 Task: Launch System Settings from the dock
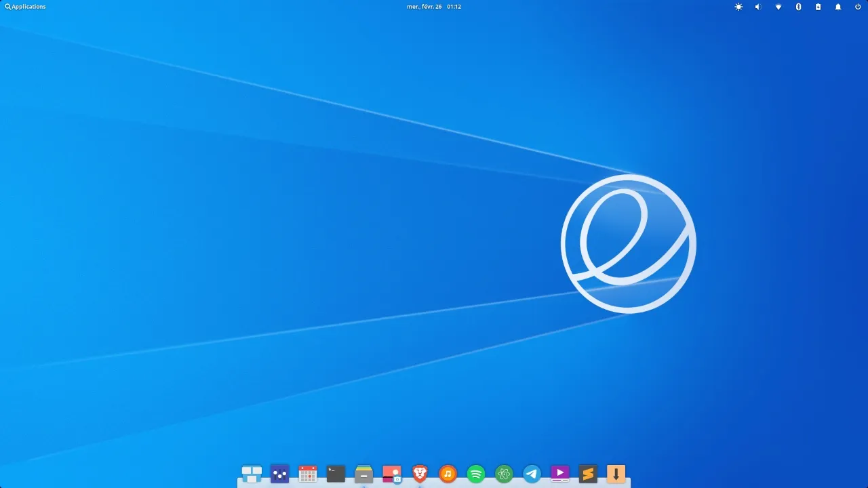point(279,474)
